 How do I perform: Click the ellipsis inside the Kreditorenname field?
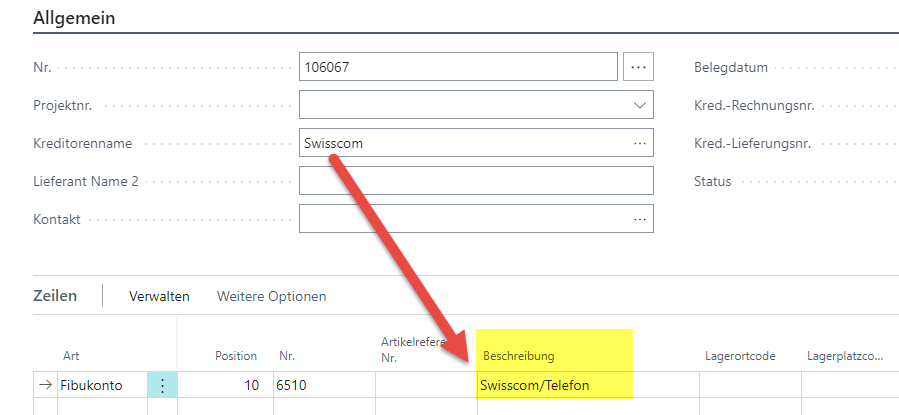tap(639, 143)
